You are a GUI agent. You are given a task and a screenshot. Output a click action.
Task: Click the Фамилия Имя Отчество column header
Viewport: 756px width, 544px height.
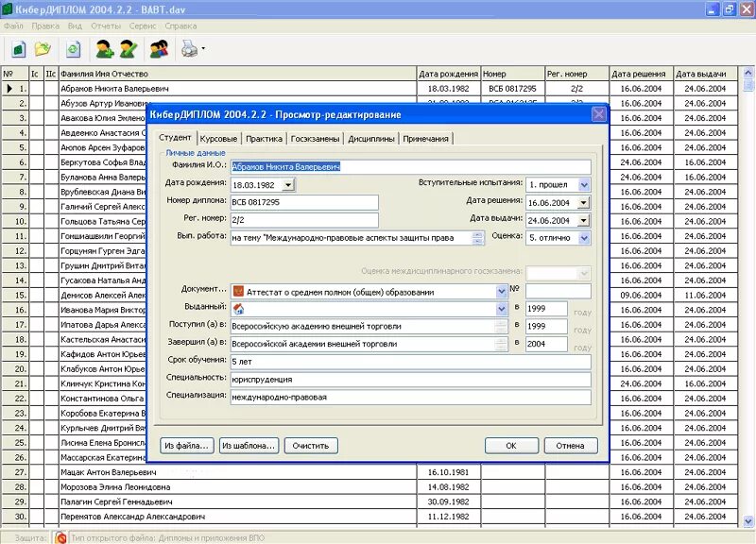[237, 74]
